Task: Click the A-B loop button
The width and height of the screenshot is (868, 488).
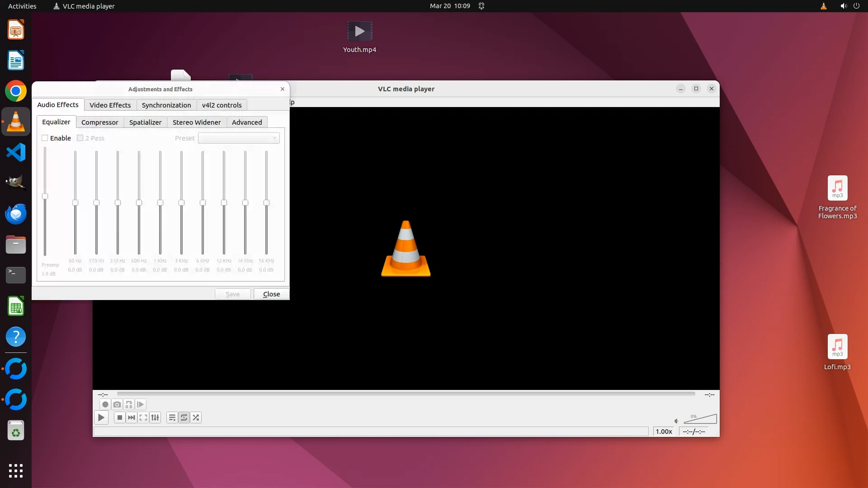Action: pyautogui.click(x=129, y=404)
